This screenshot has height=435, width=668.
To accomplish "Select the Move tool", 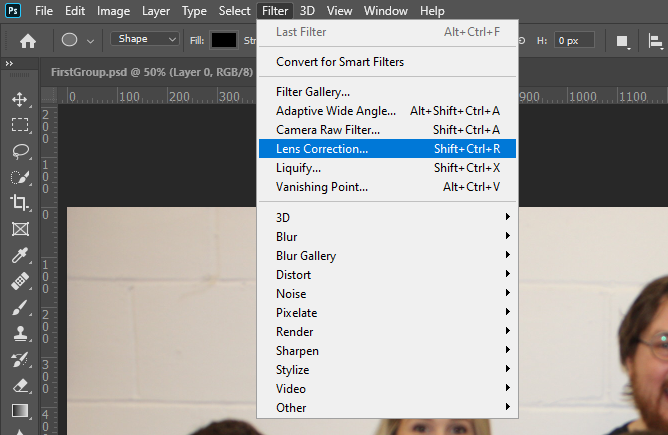I will [x=20, y=100].
